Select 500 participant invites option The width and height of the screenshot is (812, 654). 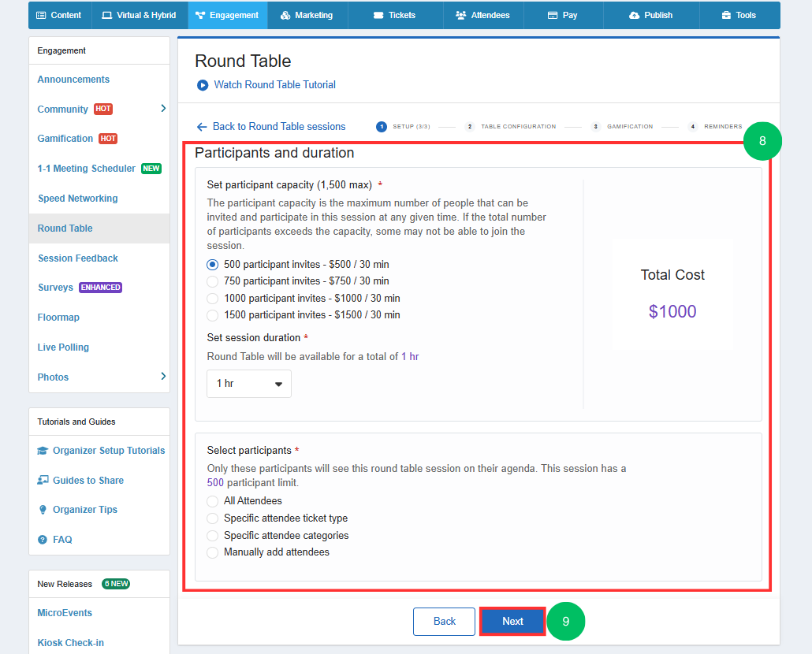pos(212,265)
